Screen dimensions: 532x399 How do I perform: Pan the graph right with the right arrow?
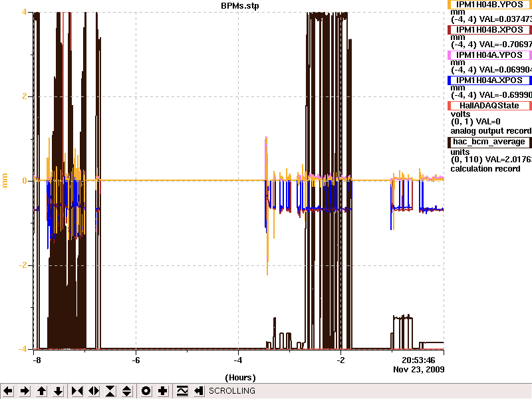tap(25, 391)
